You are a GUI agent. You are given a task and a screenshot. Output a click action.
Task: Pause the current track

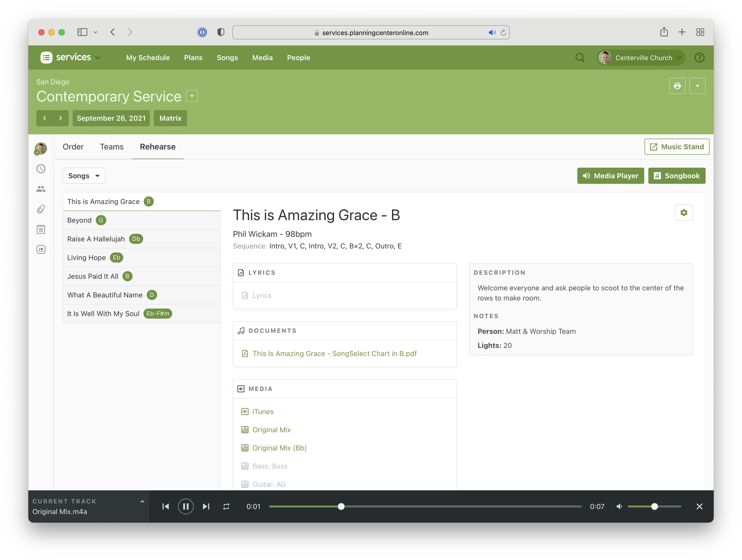tap(185, 506)
